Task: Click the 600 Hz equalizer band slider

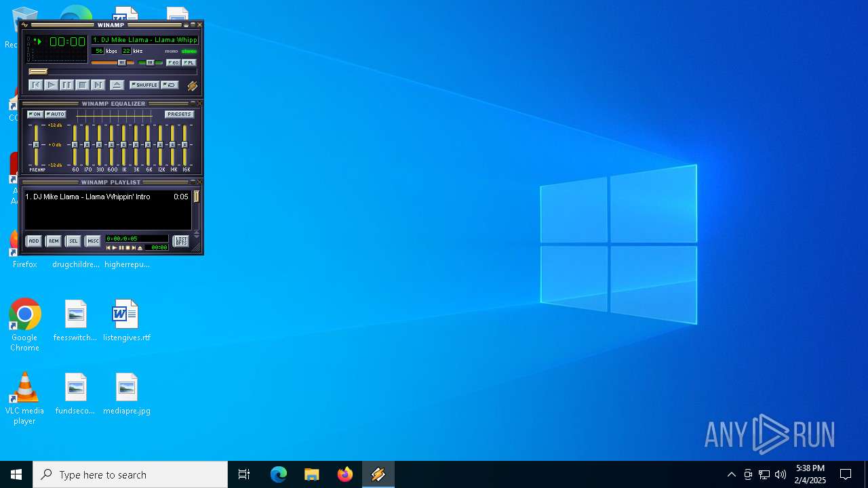Action: click(x=111, y=145)
